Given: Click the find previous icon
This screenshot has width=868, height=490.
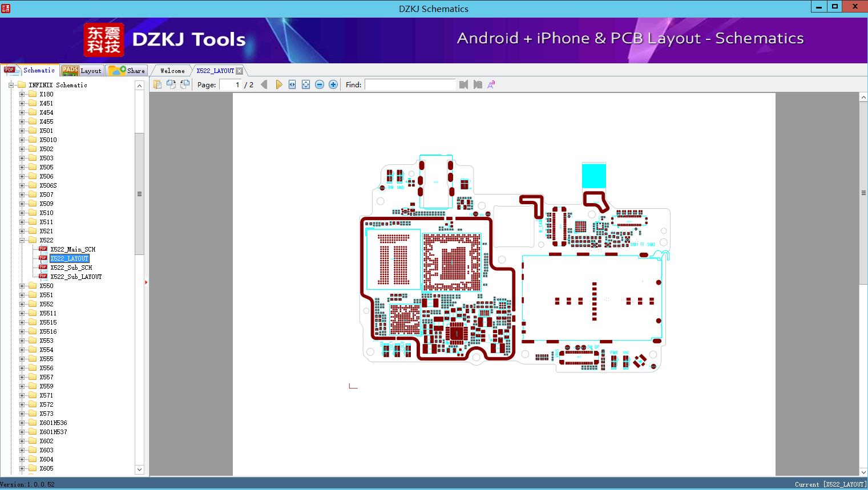Looking at the screenshot, I should pyautogui.click(x=463, y=84).
